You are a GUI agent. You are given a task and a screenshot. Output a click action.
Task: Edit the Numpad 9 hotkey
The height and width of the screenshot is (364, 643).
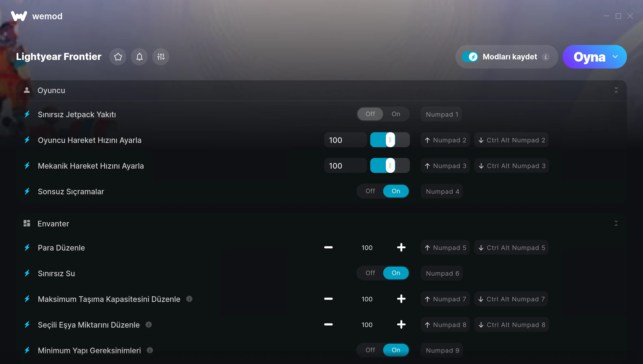point(442,350)
